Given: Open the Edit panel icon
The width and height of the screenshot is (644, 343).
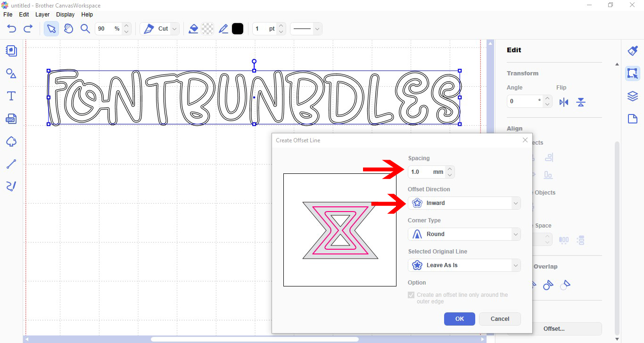Looking at the screenshot, I should coord(633,73).
